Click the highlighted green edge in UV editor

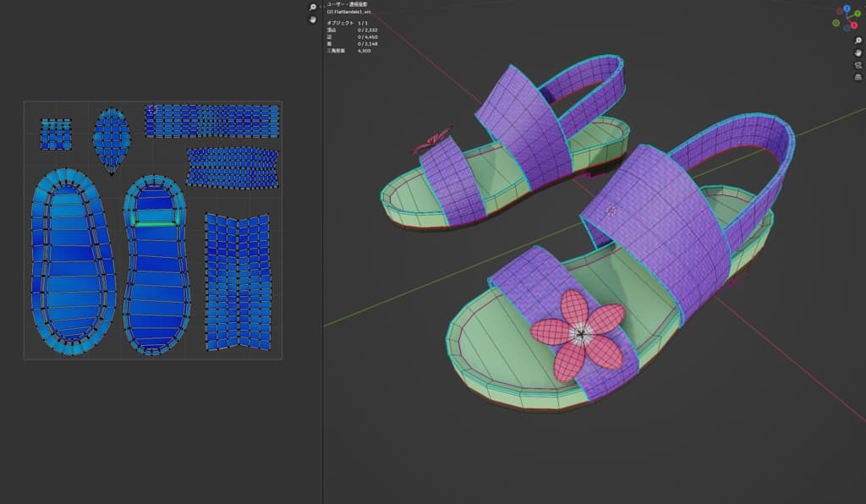point(156,223)
